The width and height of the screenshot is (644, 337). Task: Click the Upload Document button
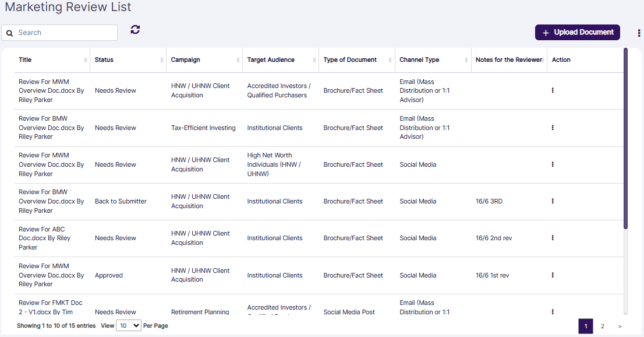pyautogui.click(x=577, y=32)
